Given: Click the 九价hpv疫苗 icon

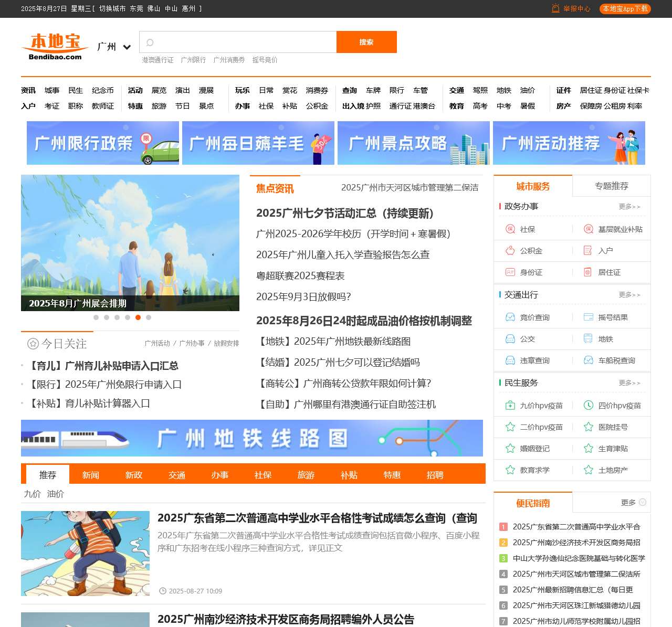Looking at the screenshot, I should coord(510,406).
